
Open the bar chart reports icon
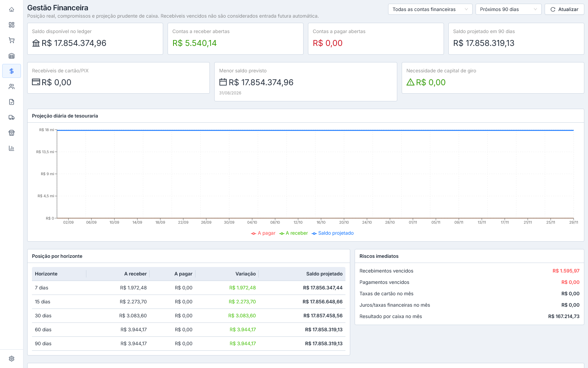click(x=11, y=148)
